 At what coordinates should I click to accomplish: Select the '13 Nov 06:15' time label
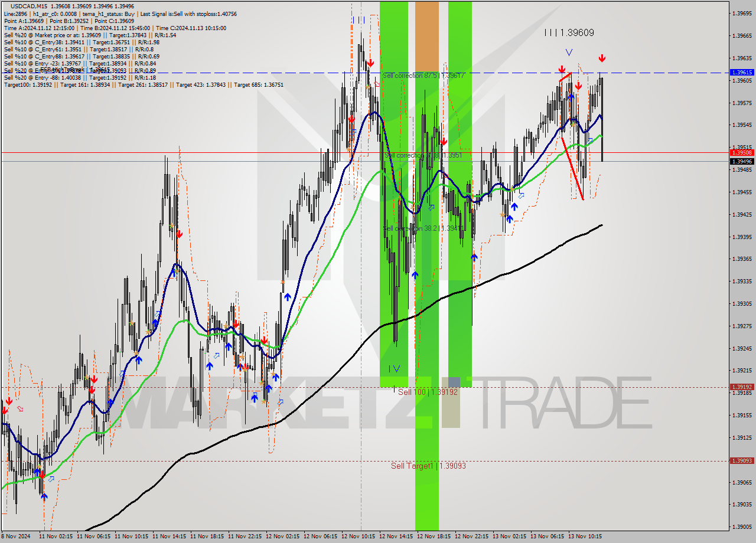click(x=548, y=537)
